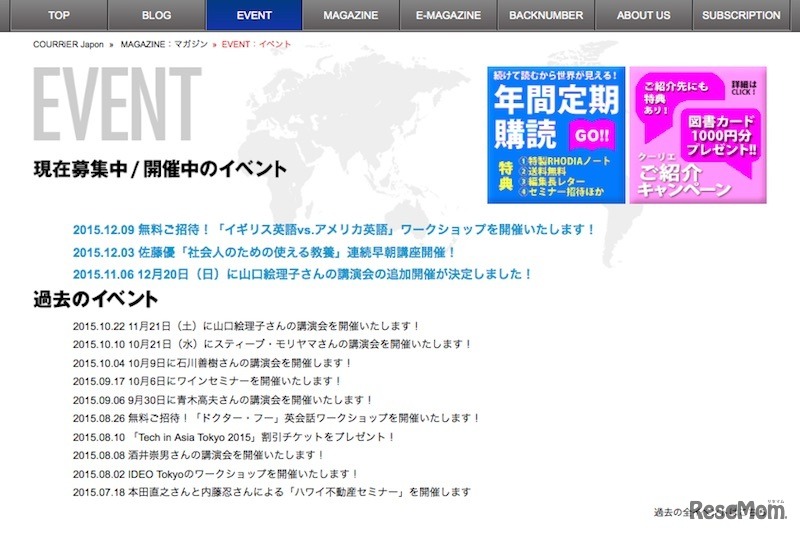Open the BACKNUMBER tab
The height and width of the screenshot is (533, 800).
click(x=546, y=15)
